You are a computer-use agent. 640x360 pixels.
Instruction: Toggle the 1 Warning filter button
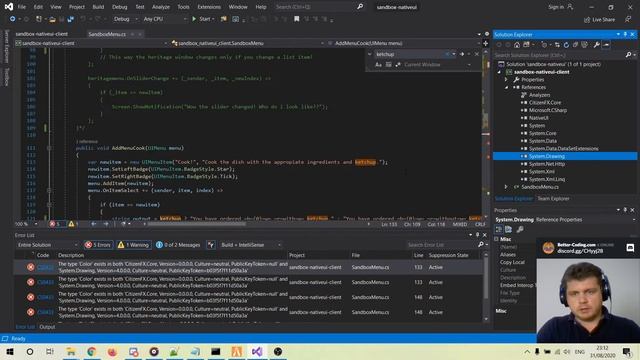(x=133, y=245)
